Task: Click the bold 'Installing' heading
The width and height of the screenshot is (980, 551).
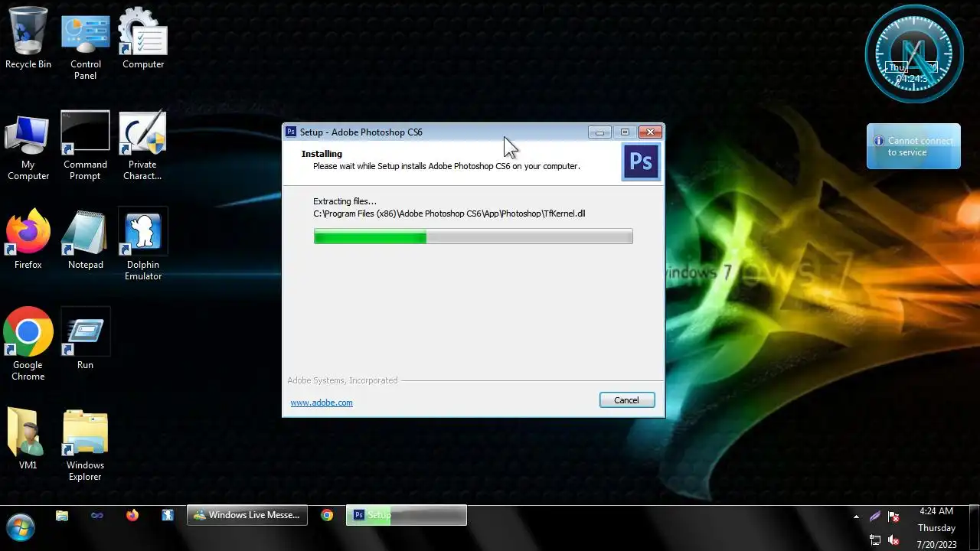Action: (x=322, y=154)
